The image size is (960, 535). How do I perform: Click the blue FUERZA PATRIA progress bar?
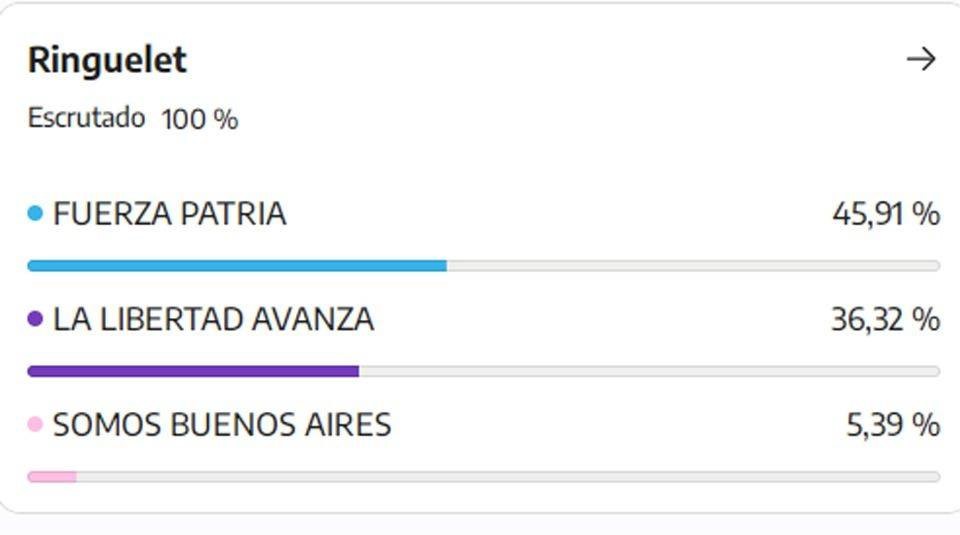tap(237, 266)
